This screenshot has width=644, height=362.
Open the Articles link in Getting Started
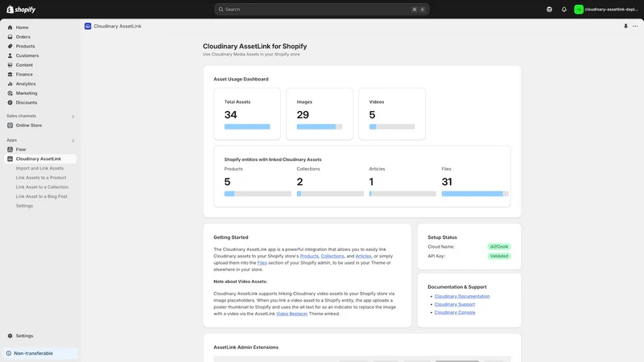coord(364,256)
